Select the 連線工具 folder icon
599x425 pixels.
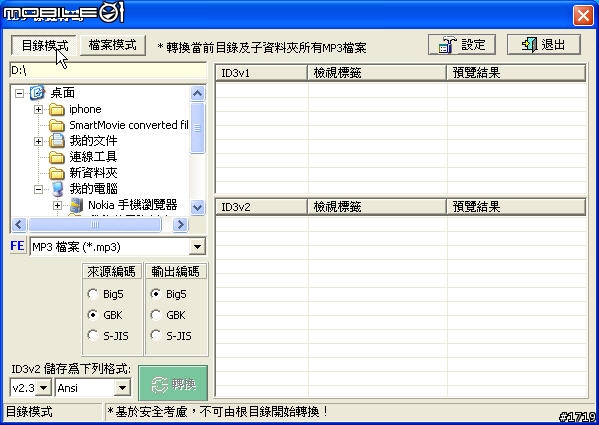pyautogui.click(x=57, y=157)
